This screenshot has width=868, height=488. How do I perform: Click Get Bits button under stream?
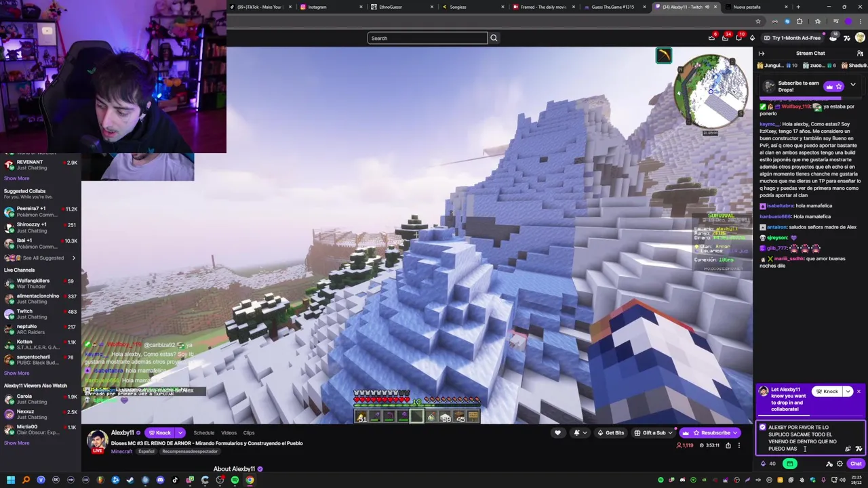pos(610,433)
